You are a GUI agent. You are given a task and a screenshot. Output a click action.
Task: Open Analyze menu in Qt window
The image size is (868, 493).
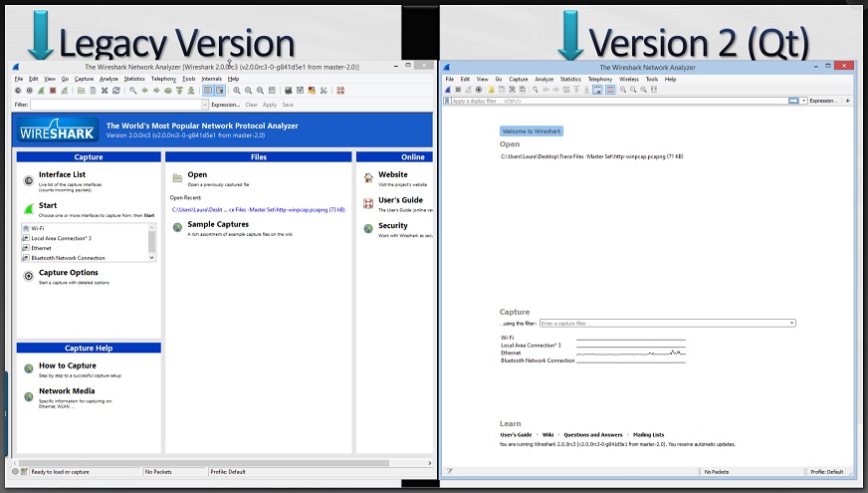[x=543, y=80]
